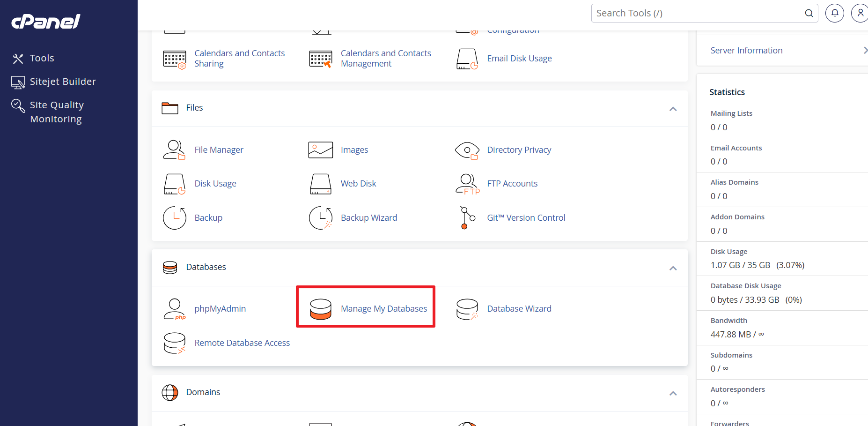The height and width of the screenshot is (426, 868).
Task: Click the Site Quality Monitoring magnifier icon
Action: pyautogui.click(x=18, y=106)
